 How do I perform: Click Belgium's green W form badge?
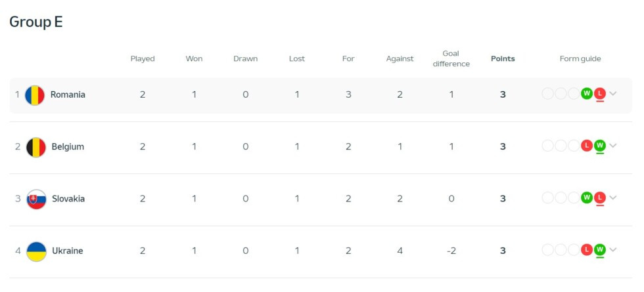(x=599, y=146)
